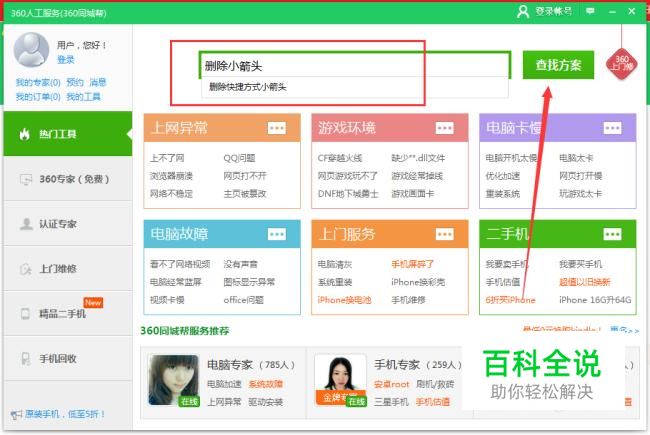The image size is (650, 435).
Task: Click the phone icon beside 精品二手机
Action: [x=25, y=313]
